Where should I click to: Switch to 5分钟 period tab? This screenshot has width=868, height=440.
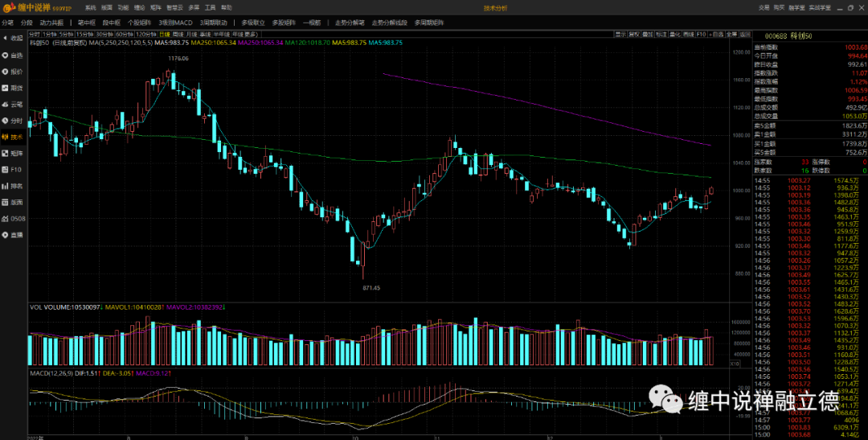67,35
